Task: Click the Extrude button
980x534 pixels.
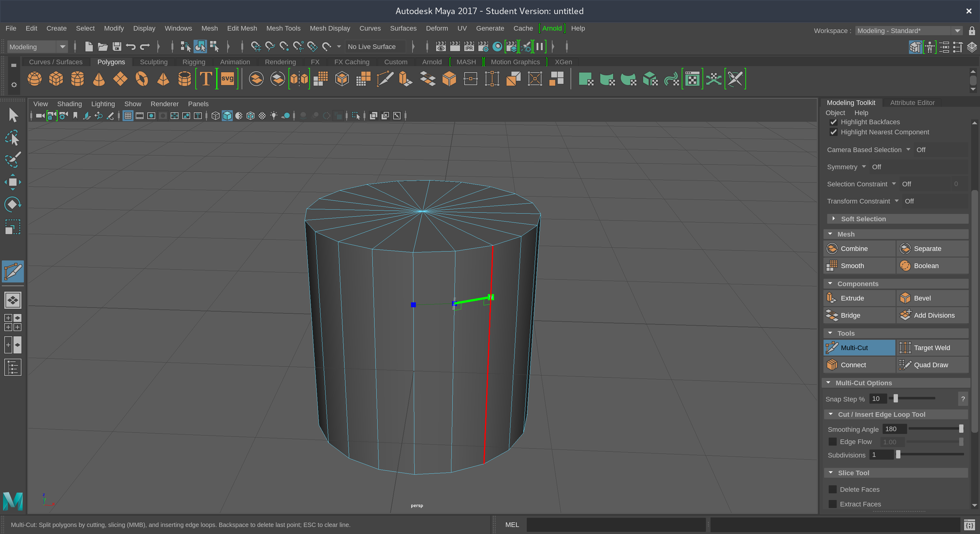Action: [x=859, y=298]
